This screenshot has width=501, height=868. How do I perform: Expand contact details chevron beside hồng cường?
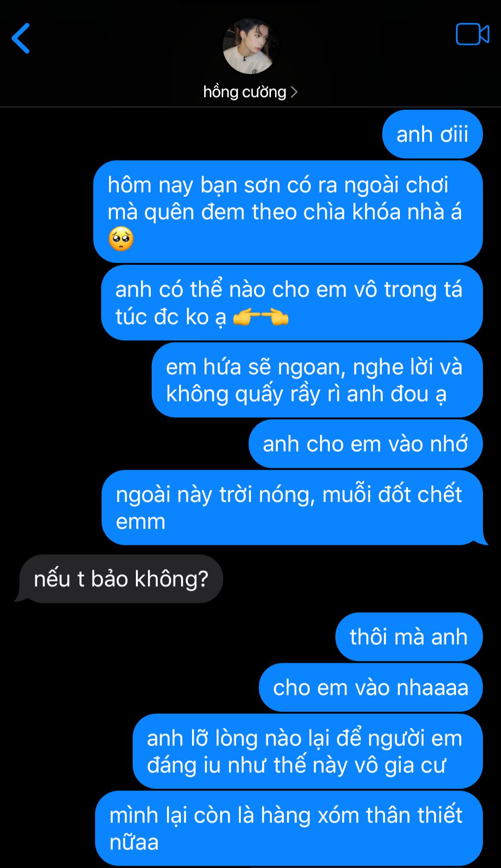click(294, 92)
